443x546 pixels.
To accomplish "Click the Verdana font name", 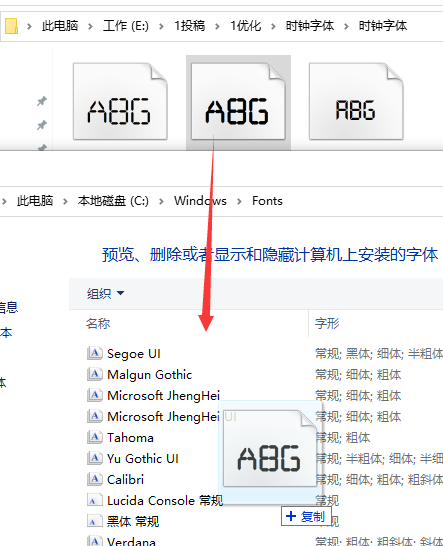I will point(131,541).
